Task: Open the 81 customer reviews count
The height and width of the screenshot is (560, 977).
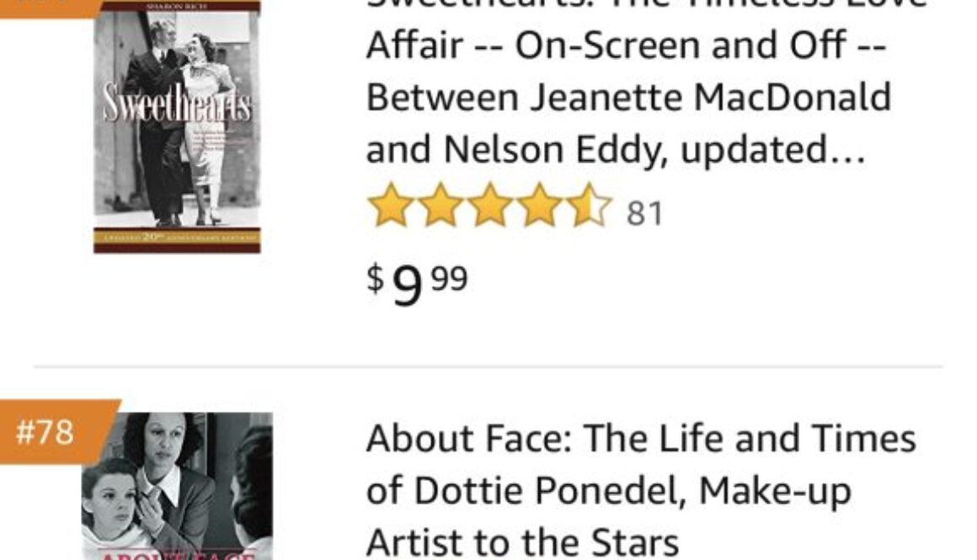Action: pos(645,214)
